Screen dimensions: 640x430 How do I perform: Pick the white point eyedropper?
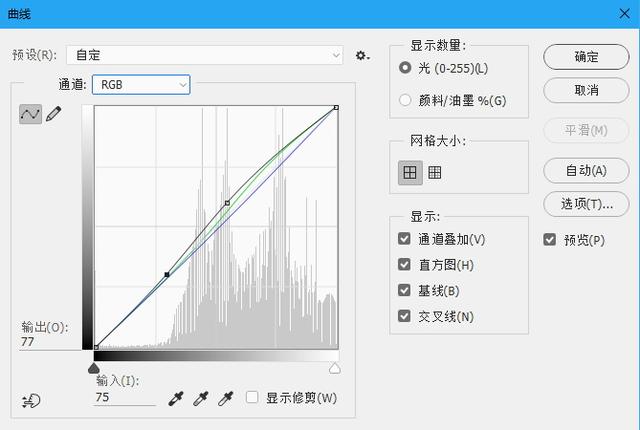point(226,398)
